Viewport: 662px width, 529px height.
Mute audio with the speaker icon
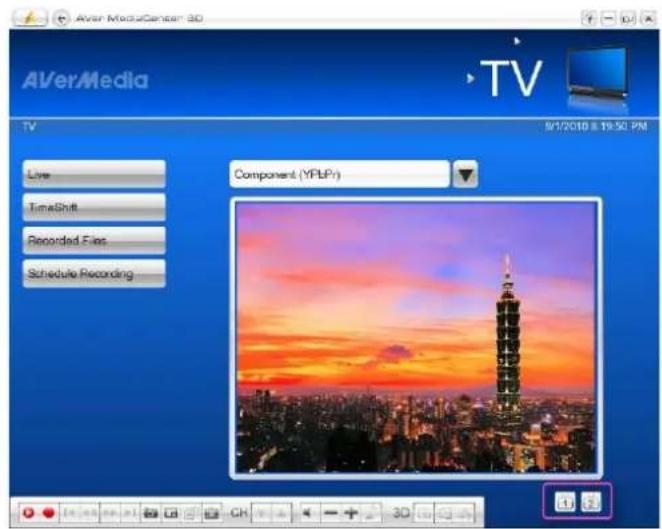point(307,513)
